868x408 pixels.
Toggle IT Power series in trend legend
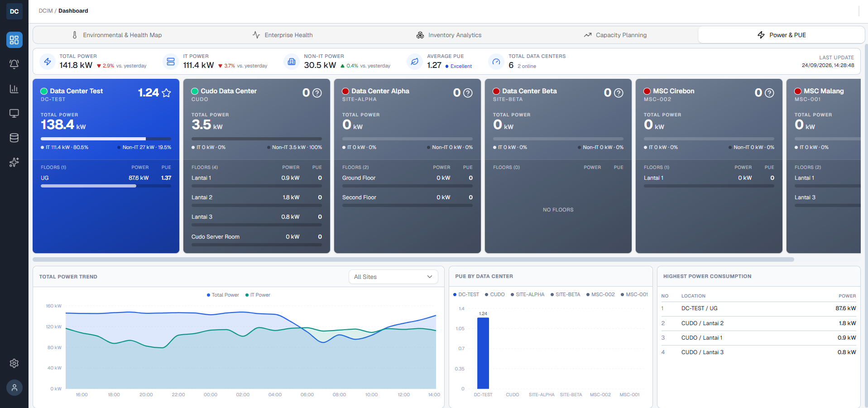tap(258, 295)
